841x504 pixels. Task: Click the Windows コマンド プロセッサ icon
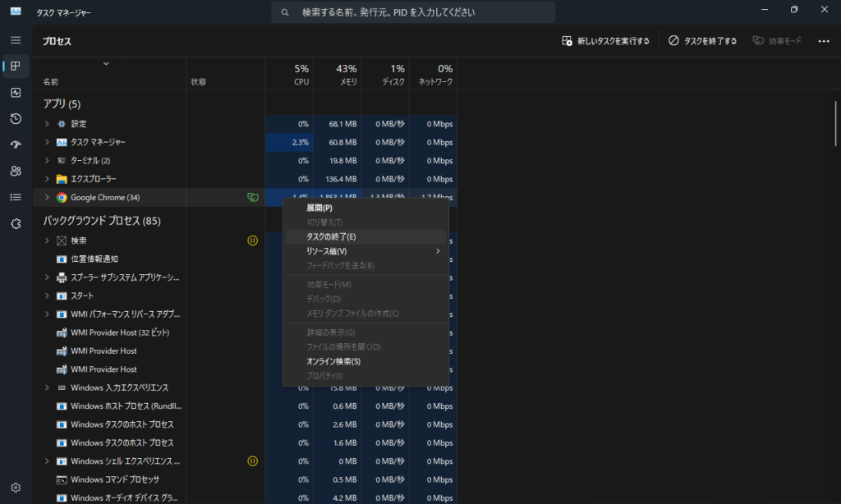pyautogui.click(x=62, y=479)
